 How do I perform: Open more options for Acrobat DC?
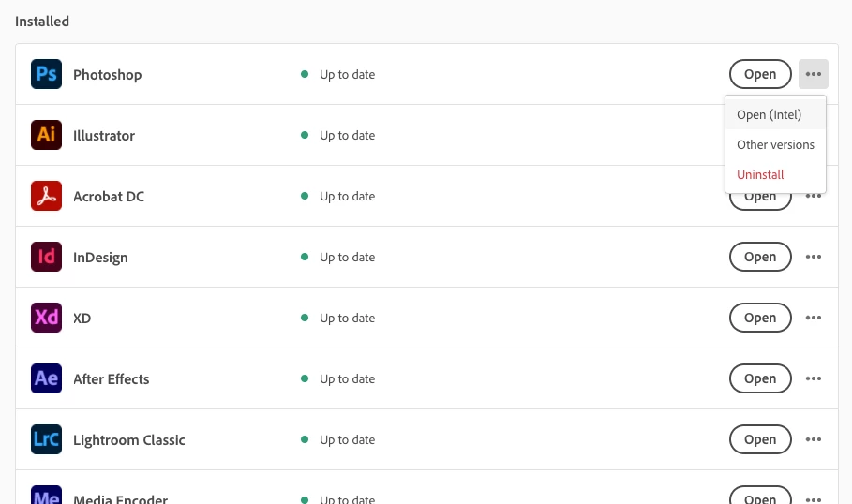[814, 196]
